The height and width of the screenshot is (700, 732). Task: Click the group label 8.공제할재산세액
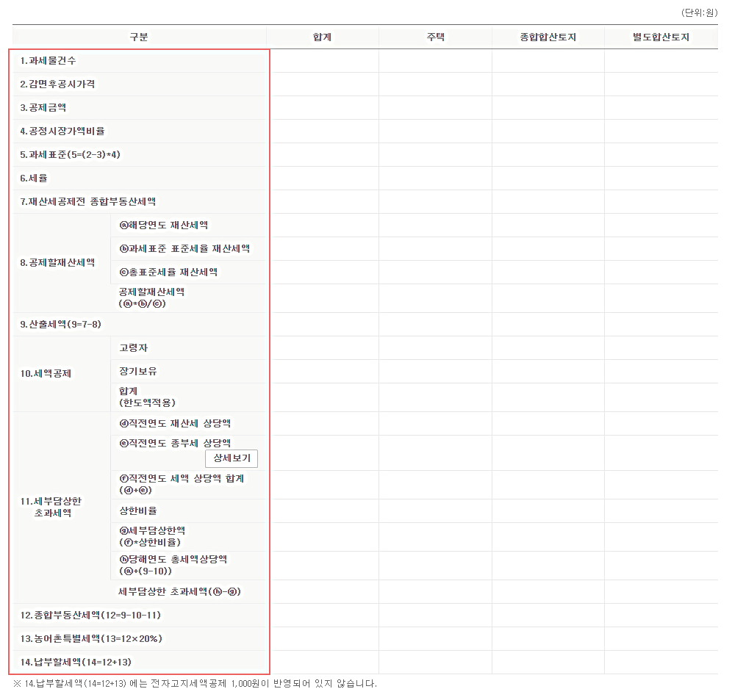[x=57, y=263]
